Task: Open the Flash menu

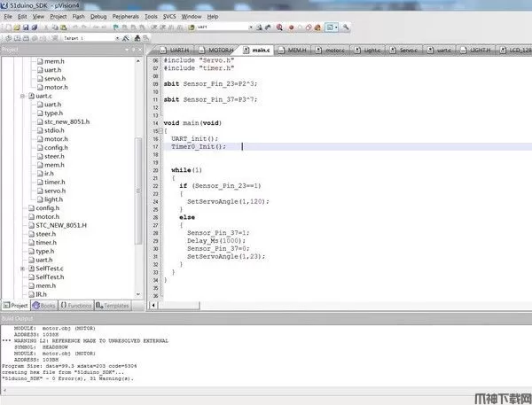Action: (x=77, y=16)
